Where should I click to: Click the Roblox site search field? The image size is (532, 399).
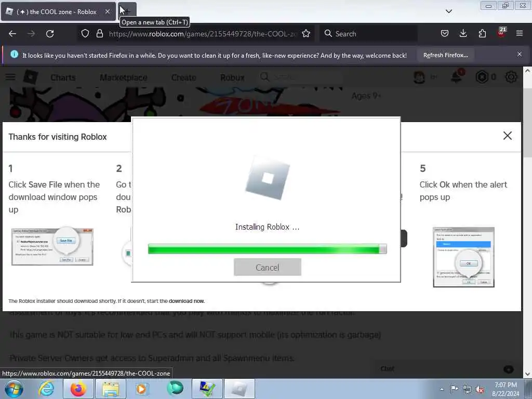coord(300,77)
